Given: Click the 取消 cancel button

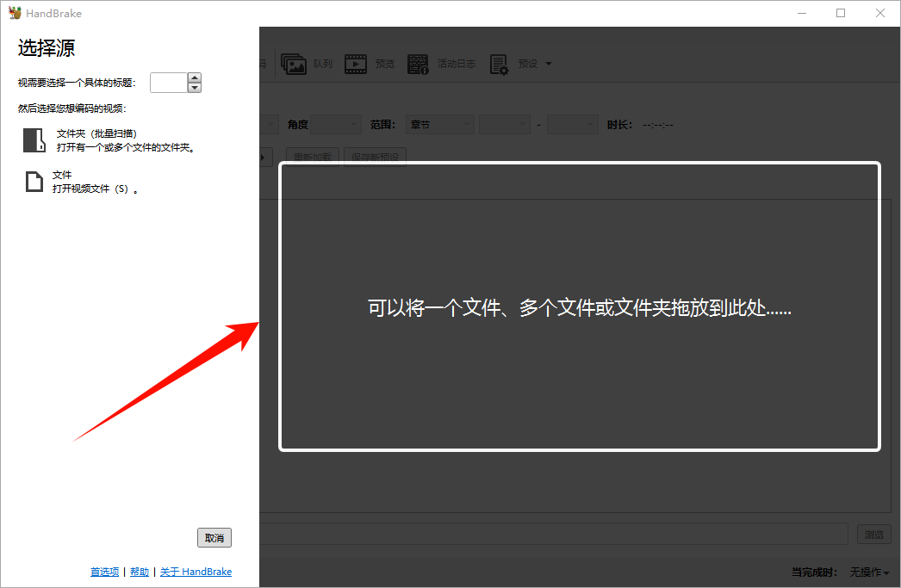Looking at the screenshot, I should click(214, 537).
